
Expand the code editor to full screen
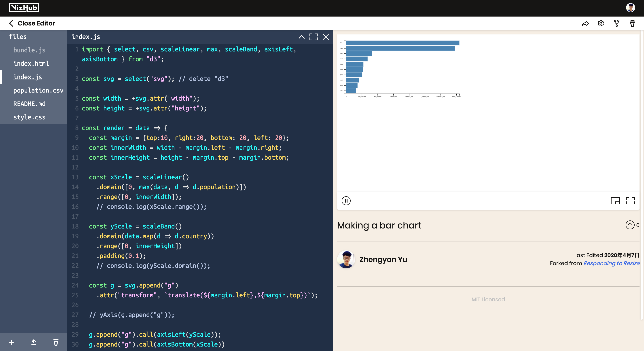point(314,37)
